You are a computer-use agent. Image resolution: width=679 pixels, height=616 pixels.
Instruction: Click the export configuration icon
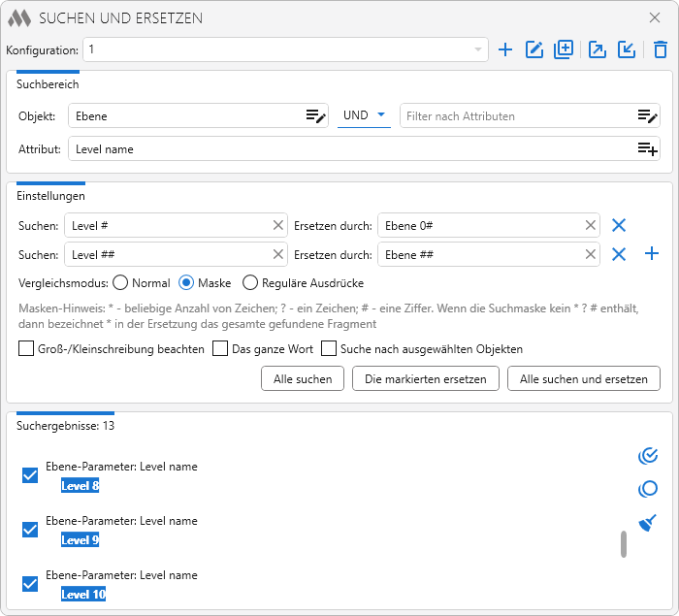598,49
